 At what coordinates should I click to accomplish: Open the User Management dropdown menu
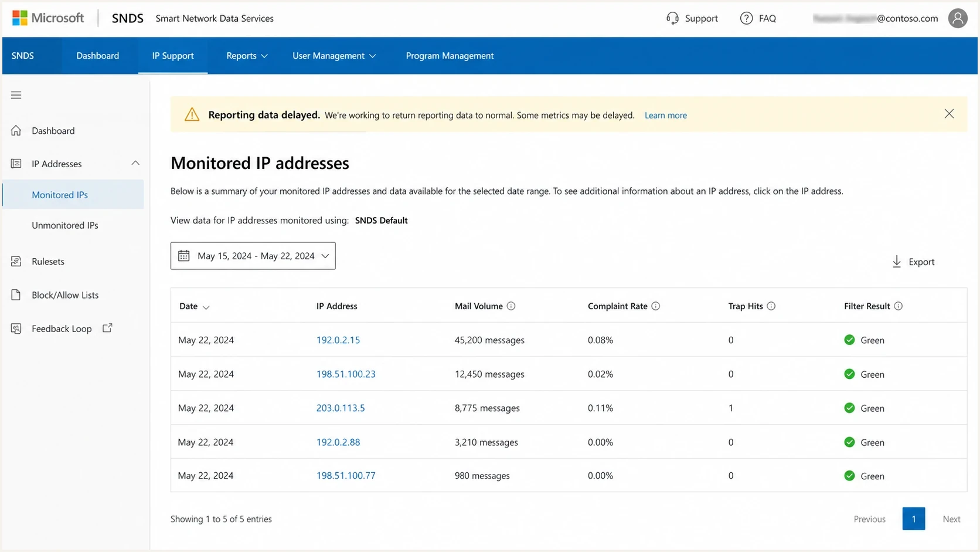pos(334,56)
